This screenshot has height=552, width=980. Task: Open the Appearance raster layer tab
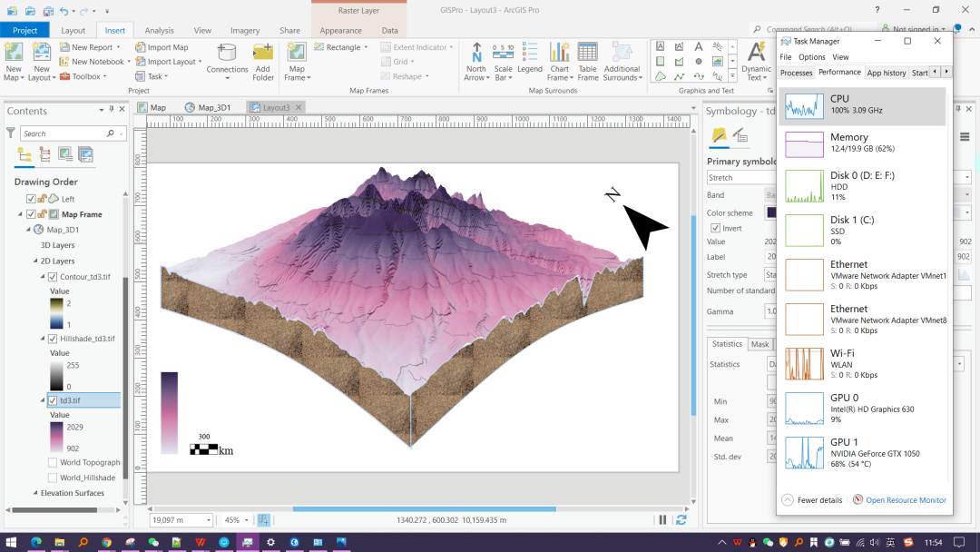tap(340, 30)
